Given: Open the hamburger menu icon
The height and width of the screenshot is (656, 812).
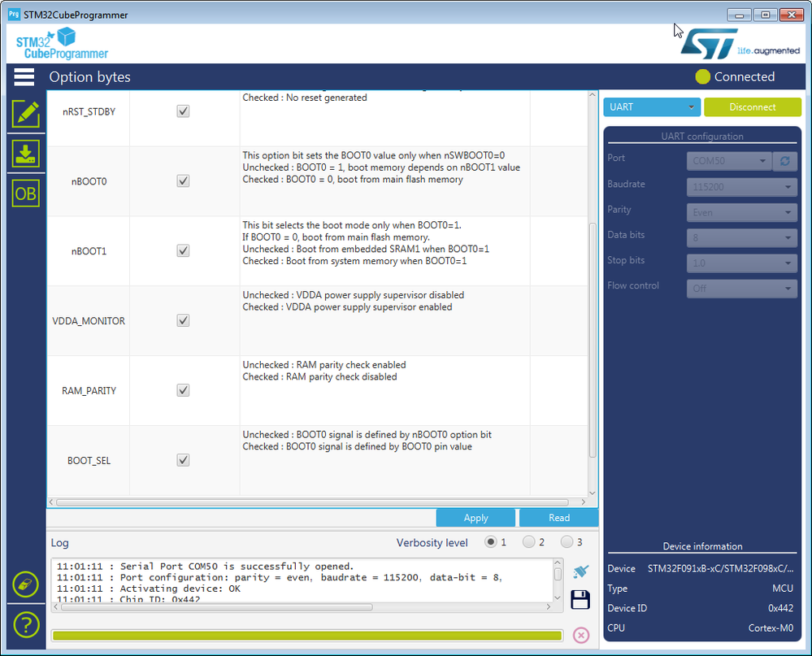Looking at the screenshot, I should (24, 76).
